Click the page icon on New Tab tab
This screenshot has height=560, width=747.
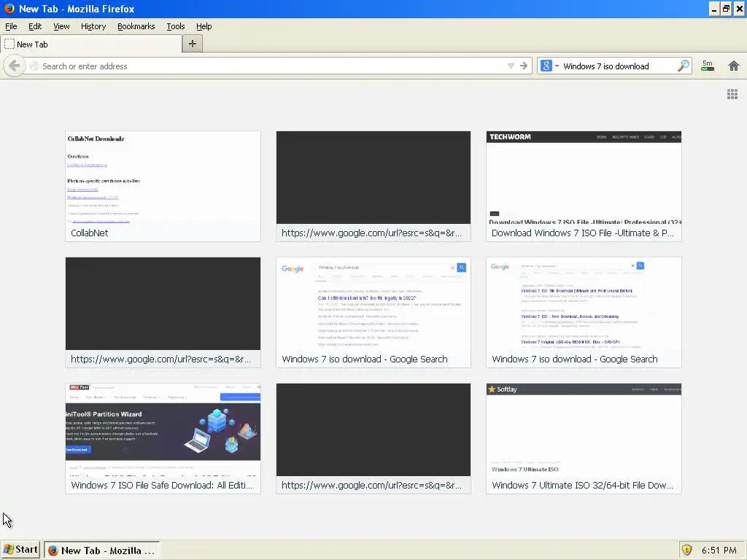tap(9, 44)
